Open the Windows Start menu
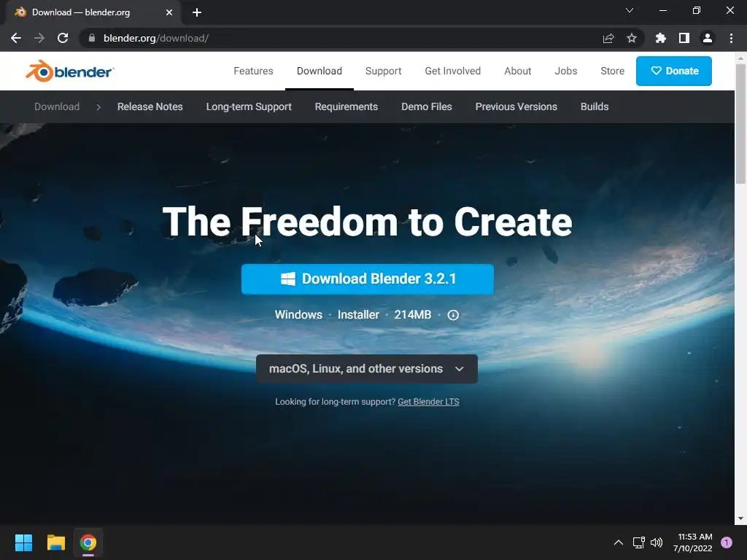747x560 pixels. click(x=23, y=542)
